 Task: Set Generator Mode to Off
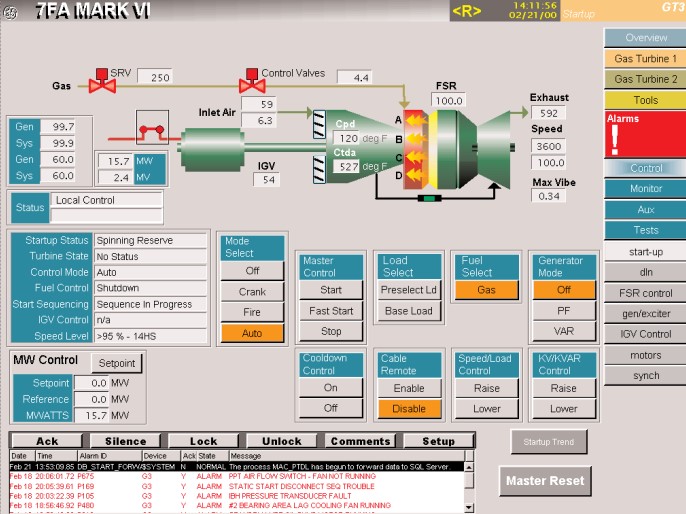click(x=564, y=290)
